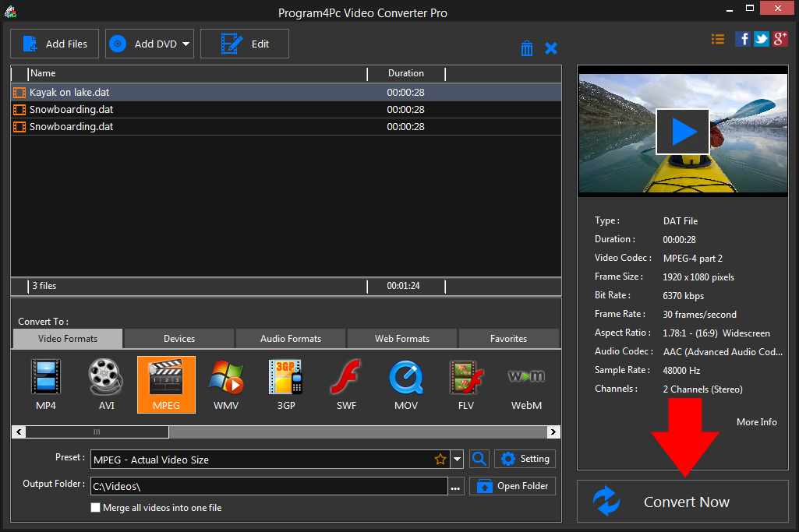This screenshot has height=532, width=799.
Task: Click the More Info link
Action: click(x=756, y=421)
